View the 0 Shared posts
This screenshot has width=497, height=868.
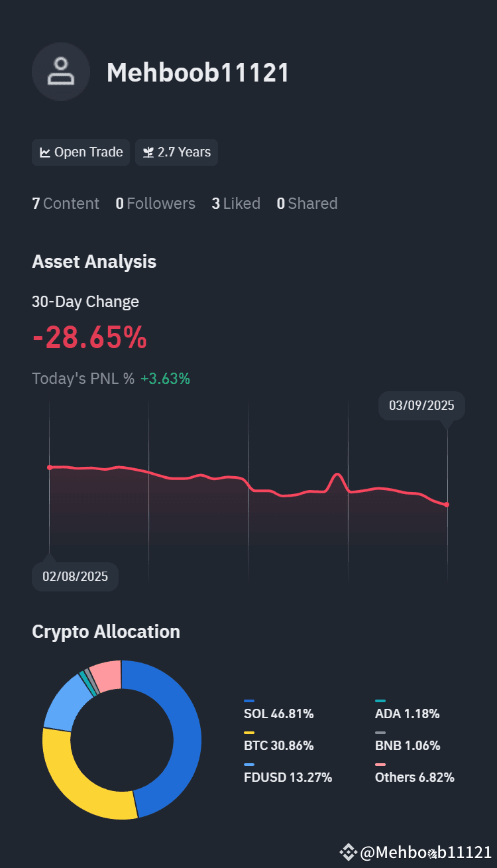(x=307, y=204)
